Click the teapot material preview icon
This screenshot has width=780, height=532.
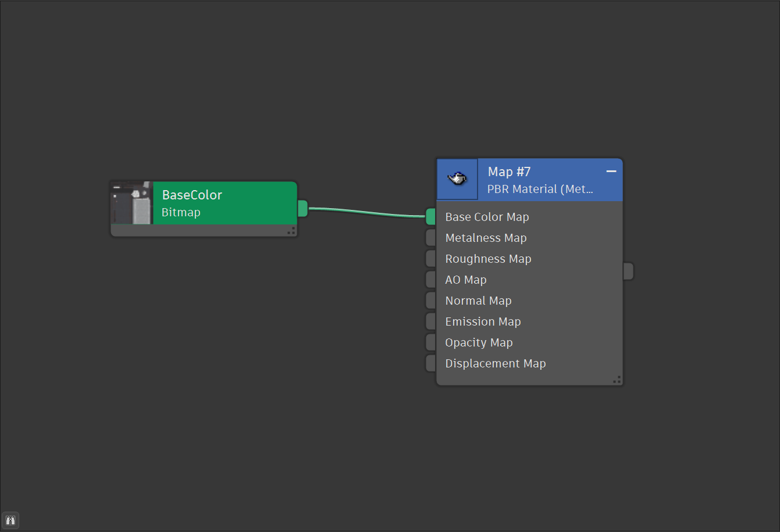[x=457, y=179]
